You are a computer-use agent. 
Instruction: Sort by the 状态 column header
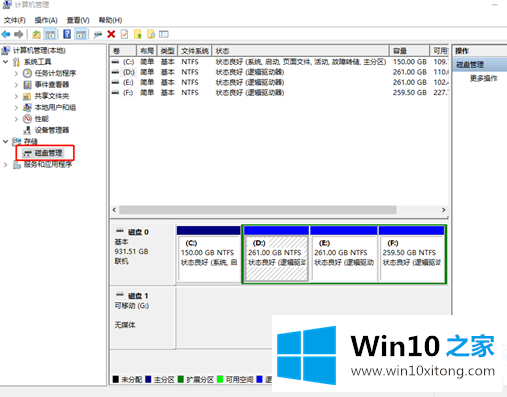click(x=301, y=51)
